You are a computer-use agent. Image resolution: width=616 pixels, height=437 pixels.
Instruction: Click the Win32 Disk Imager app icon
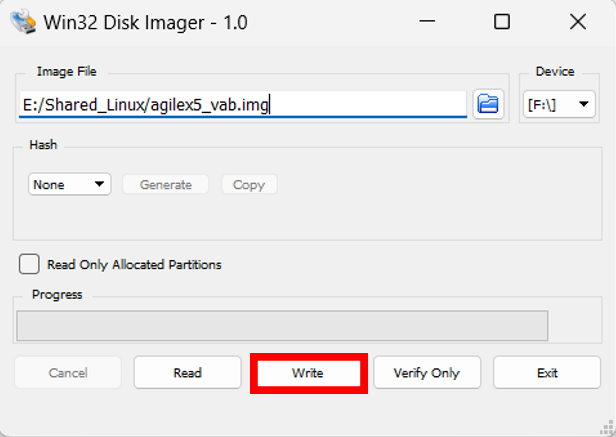pyautogui.click(x=20, y=20)
